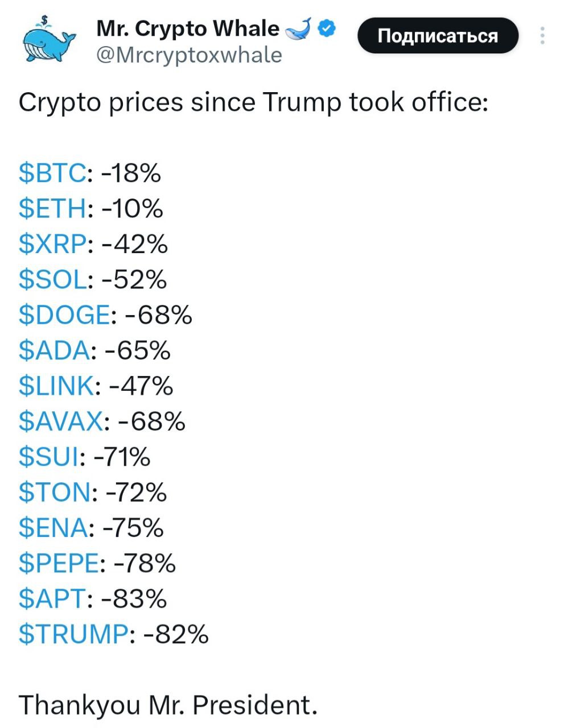
Task: Open the three-dot more options menu
Action: tap(542, 36)
